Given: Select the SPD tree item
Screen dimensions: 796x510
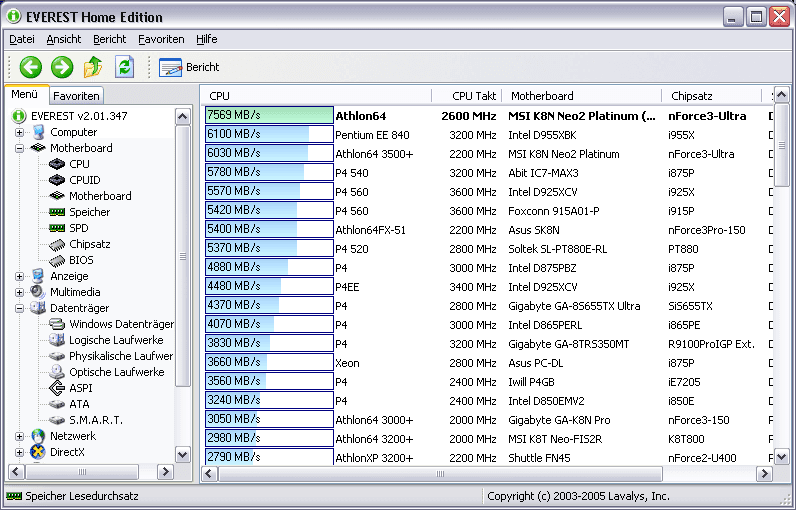Looking at the screenshot, I should click(79, 228).
